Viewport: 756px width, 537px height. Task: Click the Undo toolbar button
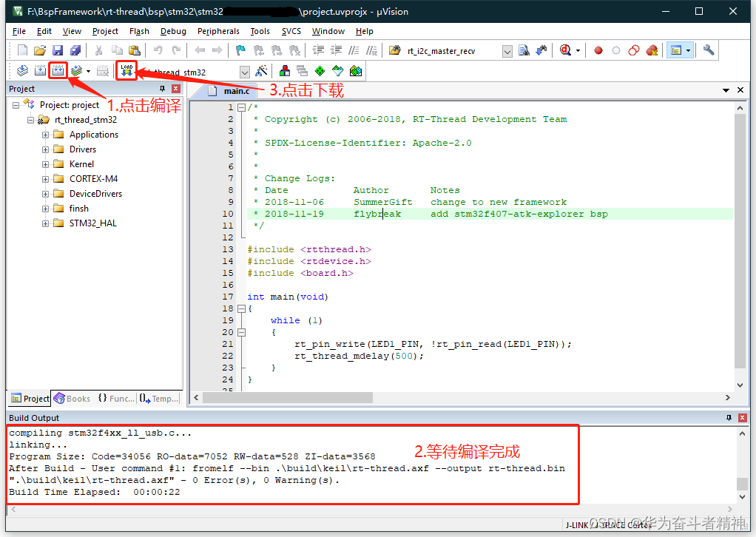pyautogui.click(x=158, y=50)
